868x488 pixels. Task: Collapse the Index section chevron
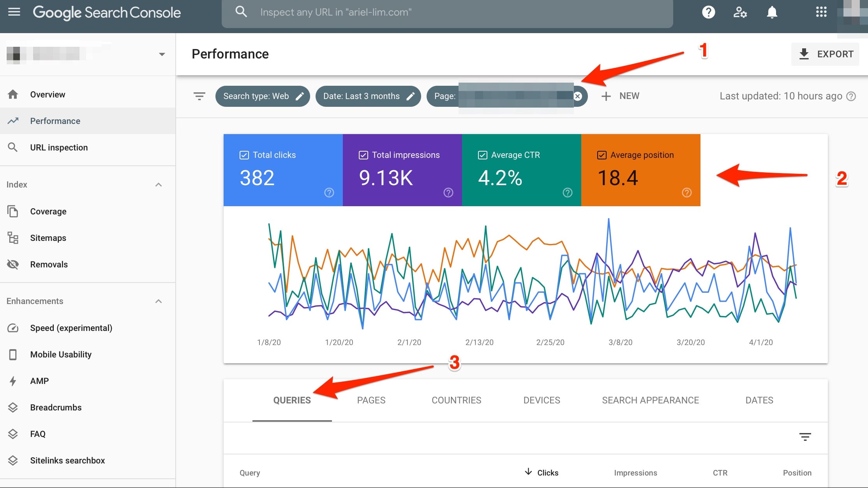point(159,184)
